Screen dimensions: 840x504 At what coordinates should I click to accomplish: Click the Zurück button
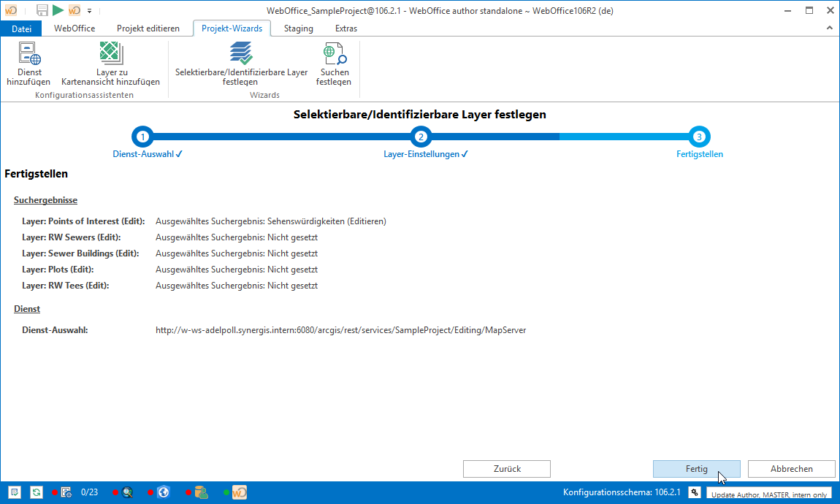tap(507, 469)
